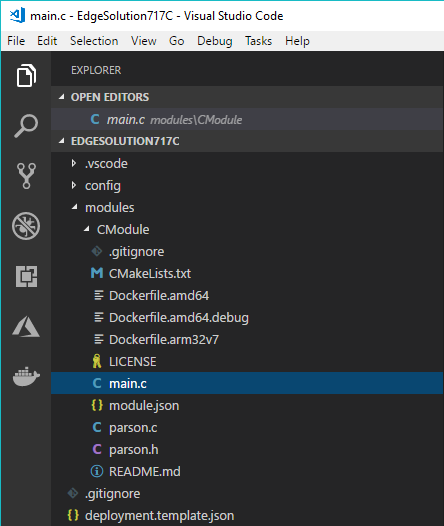Open the View menu

click(x=144, y=41)
